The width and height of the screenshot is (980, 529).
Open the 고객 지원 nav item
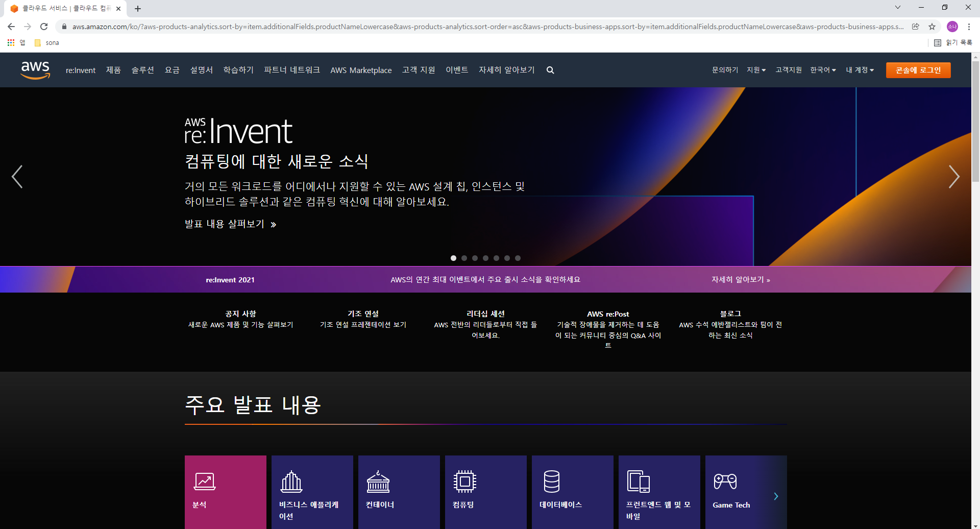419,70
